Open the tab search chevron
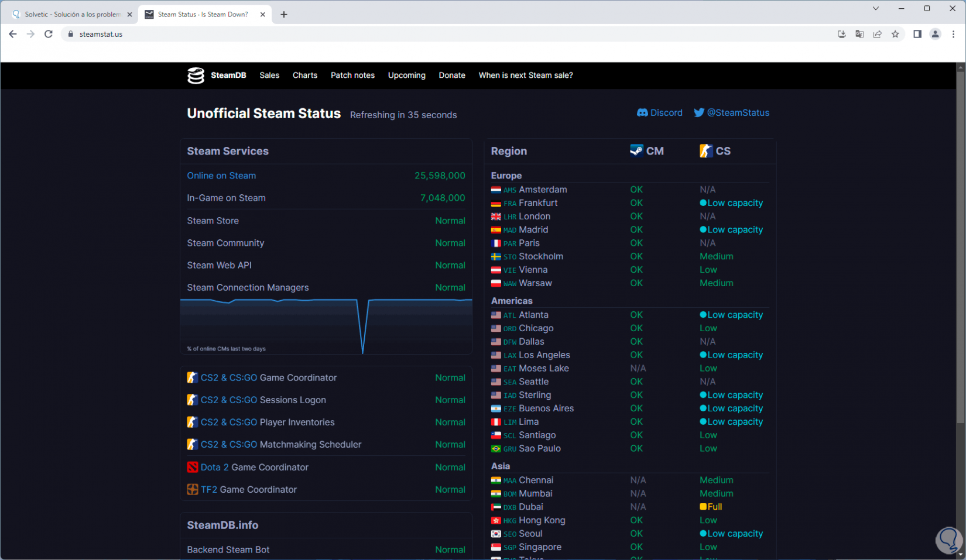Image resolution: width=966 pixels, height=560 pixels. pyautogui.click(x=876, y=9)
